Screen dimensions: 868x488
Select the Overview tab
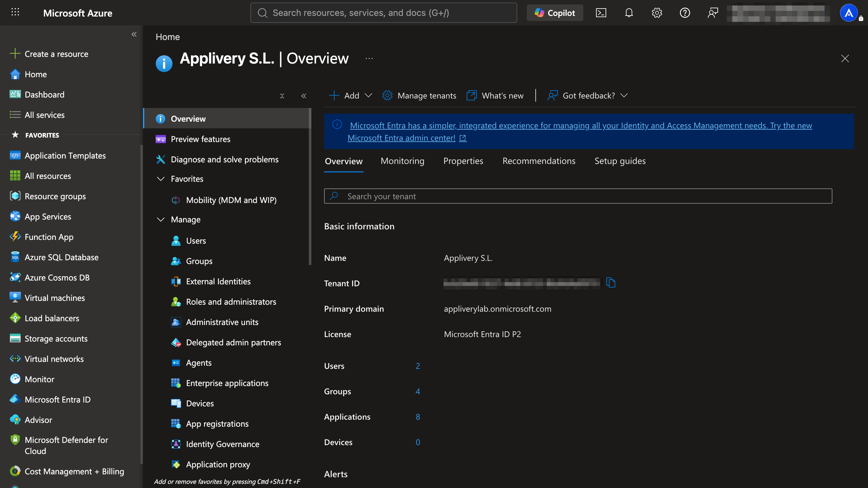(x=344, y=161)
